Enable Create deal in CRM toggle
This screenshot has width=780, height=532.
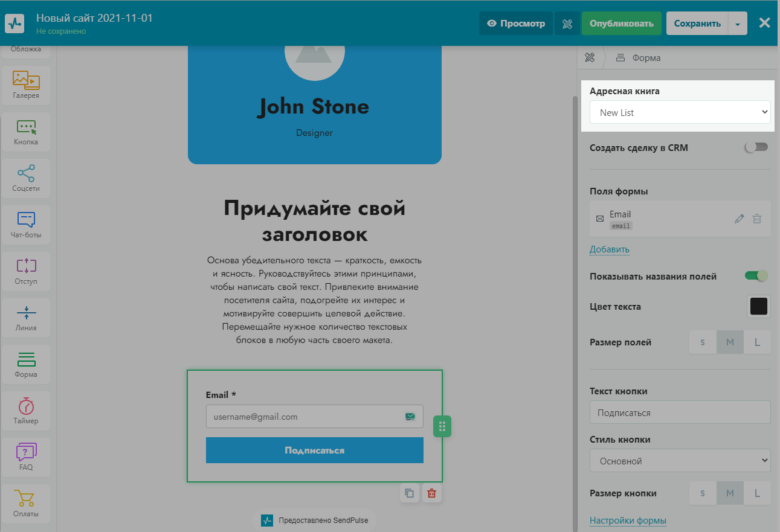pos(756,147)
